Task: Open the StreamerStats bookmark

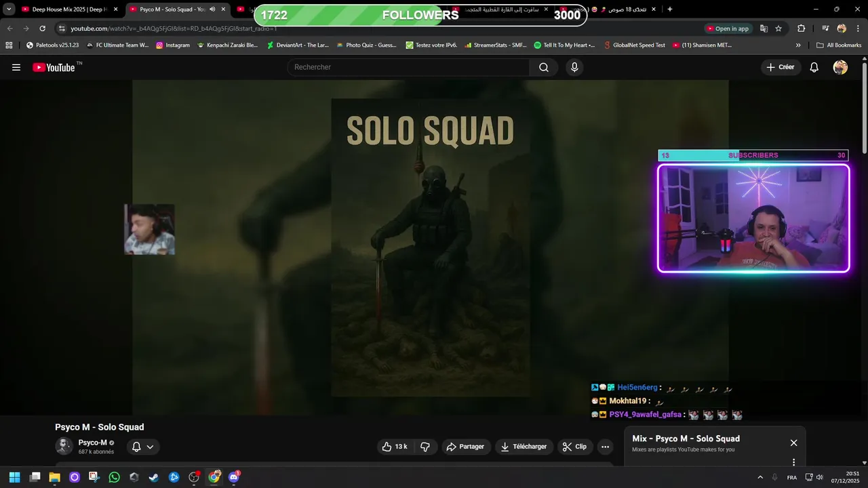Action: point(496,45)
